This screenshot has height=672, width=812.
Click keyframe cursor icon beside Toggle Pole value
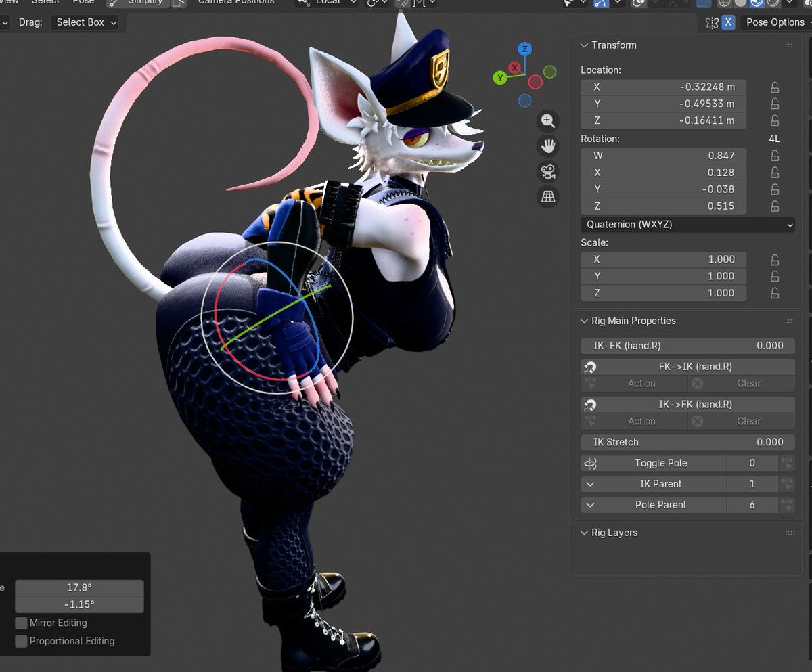pos(786,464)
